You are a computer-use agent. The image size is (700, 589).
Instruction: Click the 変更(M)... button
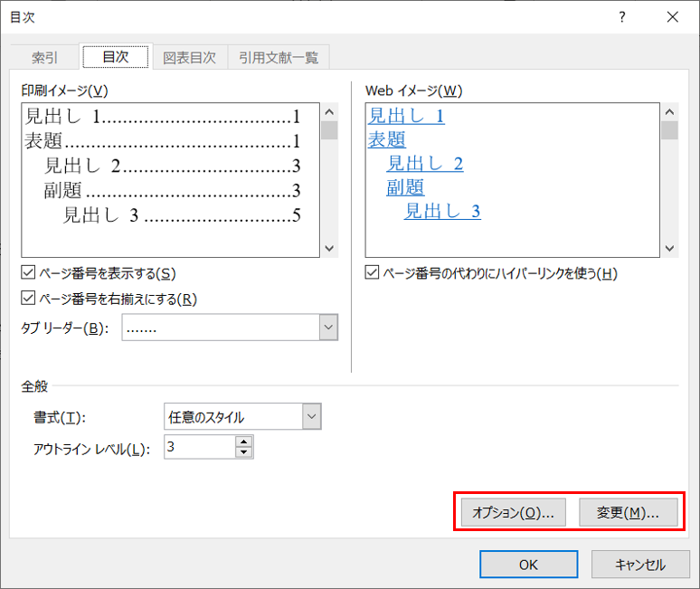629,513
